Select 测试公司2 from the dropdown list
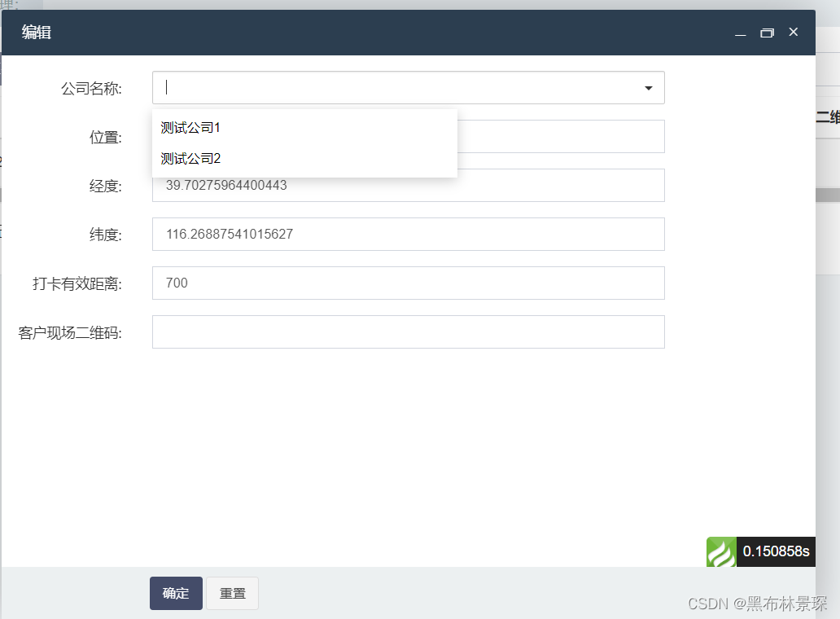Image resolution: width=840 pixels, height=619 pixels. click(x=191, y=158)
